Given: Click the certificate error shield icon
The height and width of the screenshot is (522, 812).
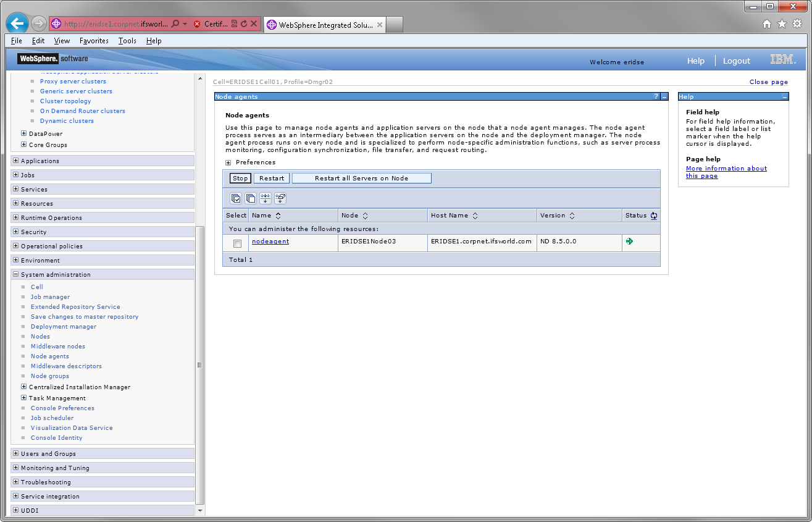Looking at the screenshot, I should click(197, 24).
